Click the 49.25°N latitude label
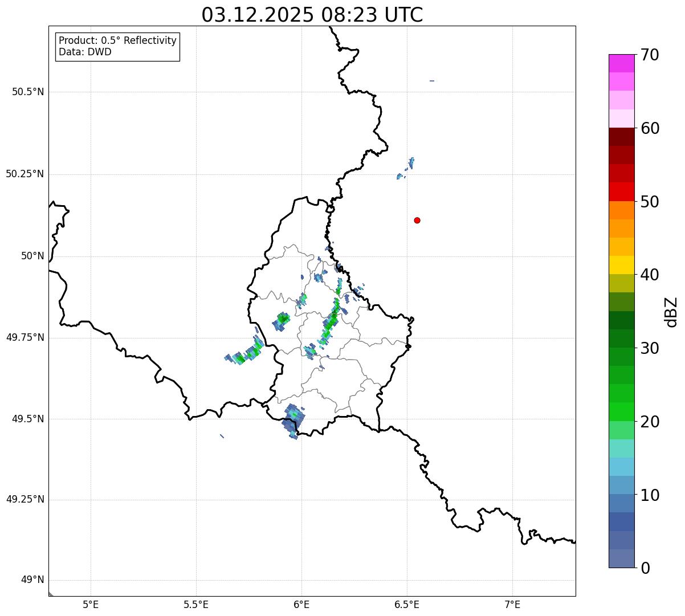Screen dimensions: 685x616 tap(25, 499)
